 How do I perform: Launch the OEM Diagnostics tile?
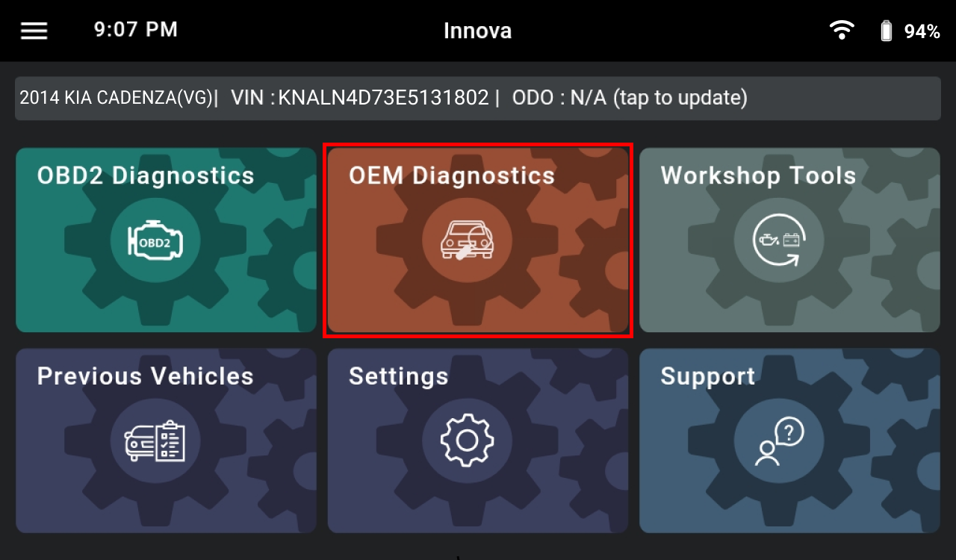click(x=477, y=240)
